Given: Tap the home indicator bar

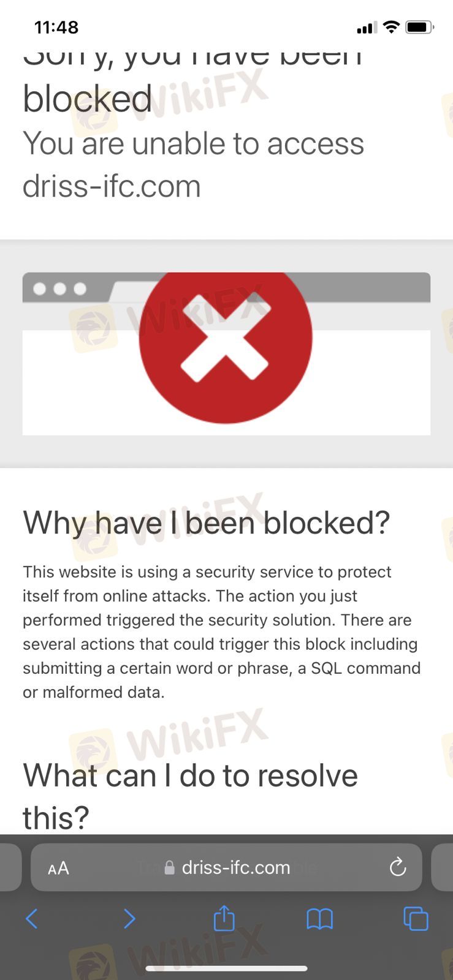Looking at the screenshot, I should pyautogui.click(x=226, y=968).
